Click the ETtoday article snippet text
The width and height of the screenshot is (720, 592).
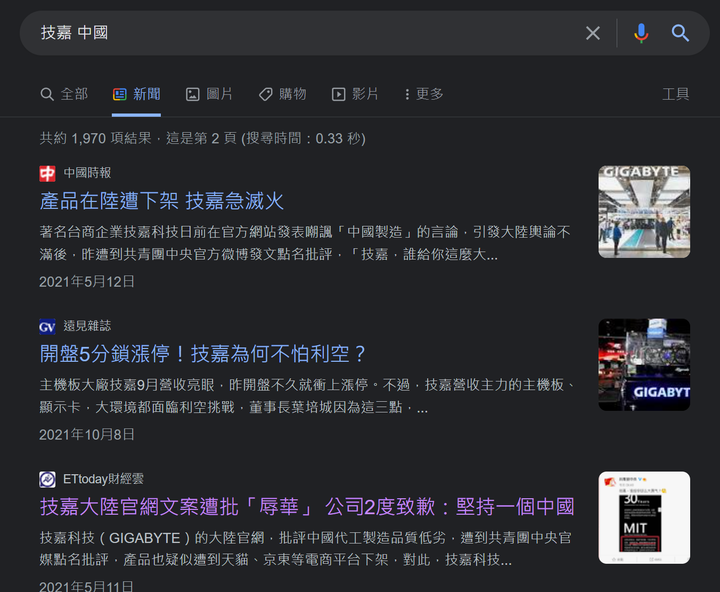[305, 549]
